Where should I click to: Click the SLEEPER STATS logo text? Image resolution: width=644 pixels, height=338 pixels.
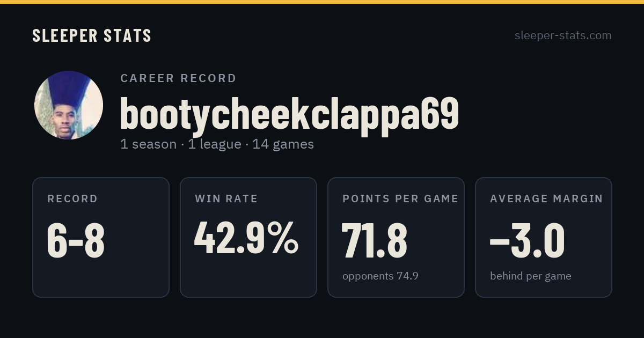click(x=92, y=36)
